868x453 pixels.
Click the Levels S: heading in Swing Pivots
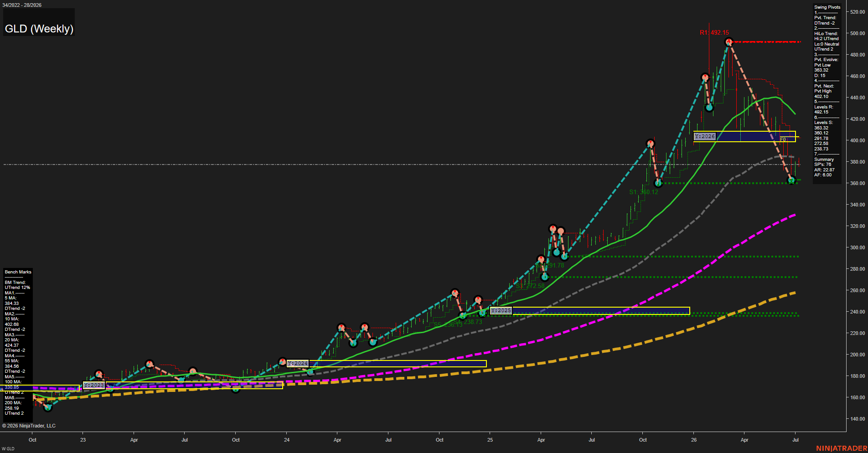pos(823,123)
